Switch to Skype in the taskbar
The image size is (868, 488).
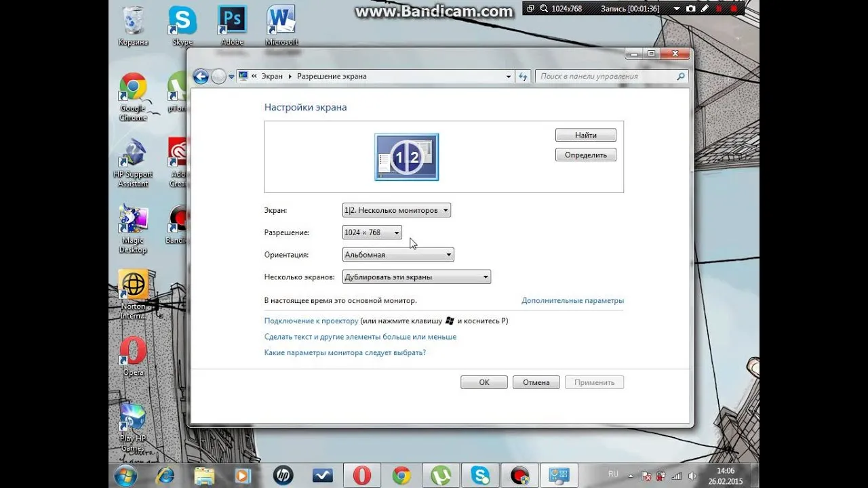pyautogui.click(x=480, y=476)
